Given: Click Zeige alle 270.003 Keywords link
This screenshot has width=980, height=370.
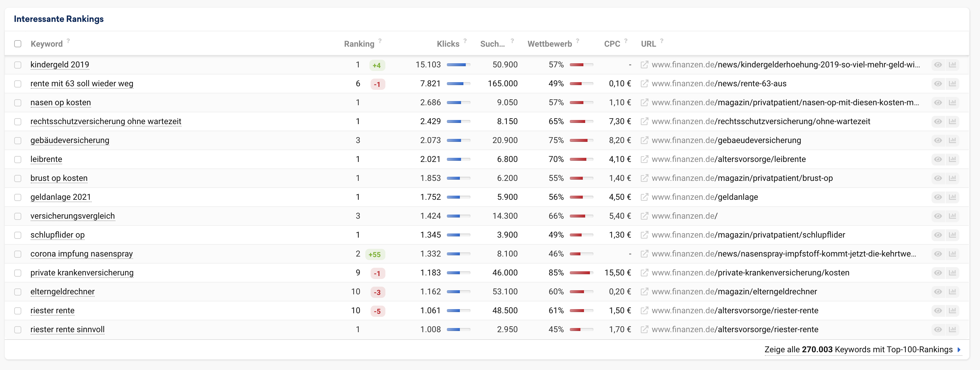Looking at the screenshot, I should point(862,350).
